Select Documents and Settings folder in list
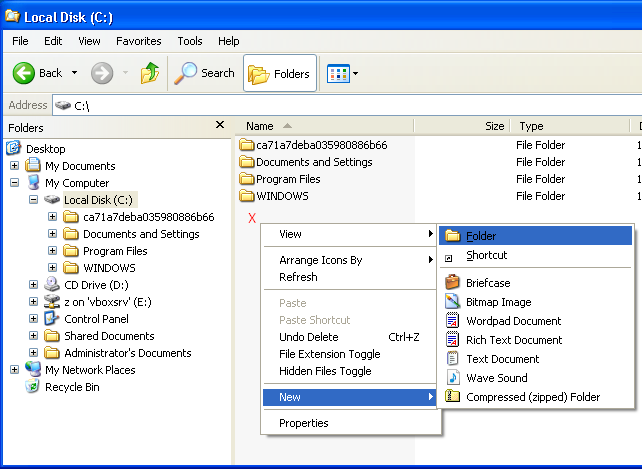This screenshot has height=469, width=642. [306, 162]
